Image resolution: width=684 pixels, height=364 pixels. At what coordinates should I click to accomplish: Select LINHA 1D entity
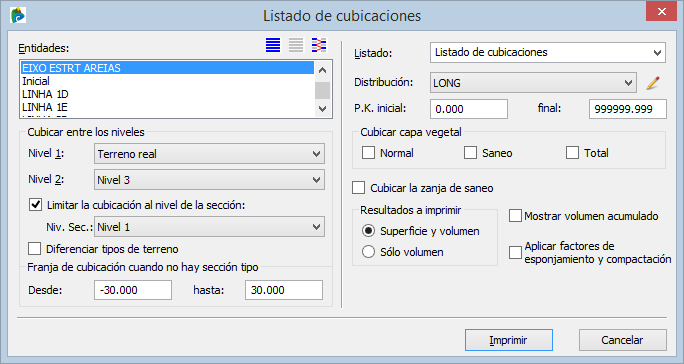[x=168, y=94]
